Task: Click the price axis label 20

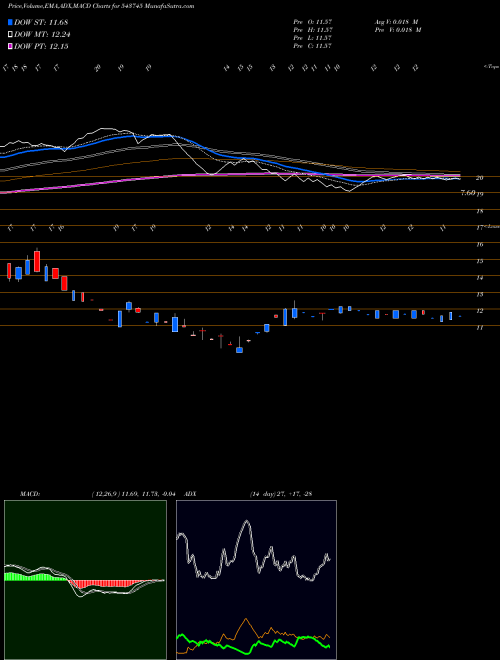Action: click(479, 178)
